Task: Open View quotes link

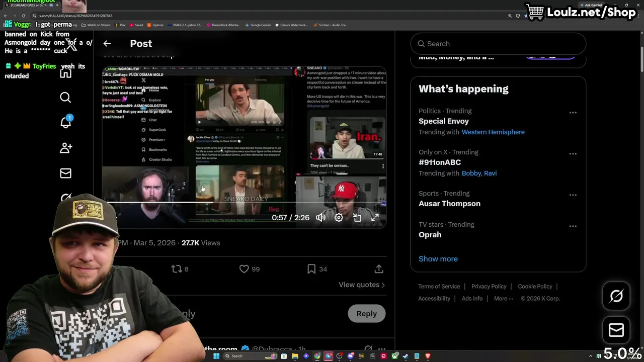Action: click(362, 285)
